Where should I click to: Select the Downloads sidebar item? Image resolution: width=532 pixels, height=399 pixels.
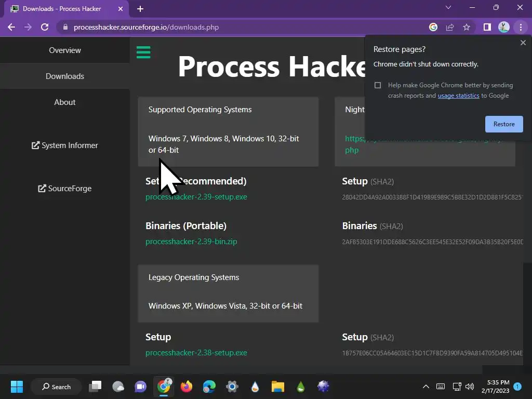click(65, 76)
